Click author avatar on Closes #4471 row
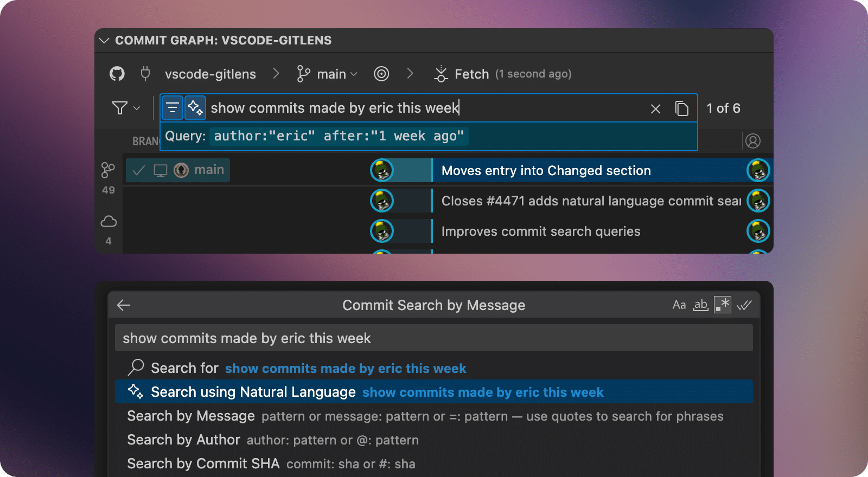The height and width of the screenshot is (477, 868). pos(758,201)
